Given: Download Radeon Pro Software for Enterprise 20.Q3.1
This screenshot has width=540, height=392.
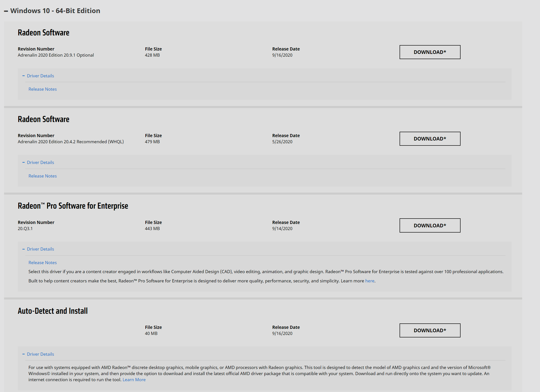Looking at the screenshot, I should click(430, 226).
